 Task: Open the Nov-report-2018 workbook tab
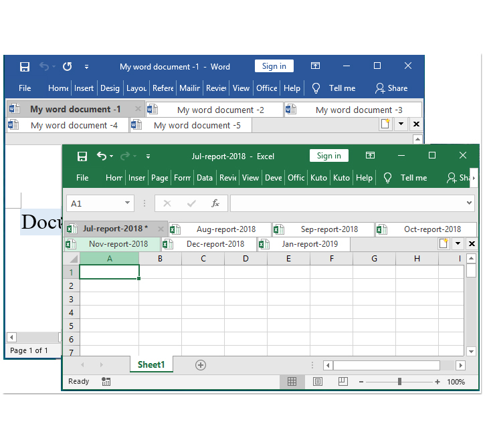tap(112, 244)
